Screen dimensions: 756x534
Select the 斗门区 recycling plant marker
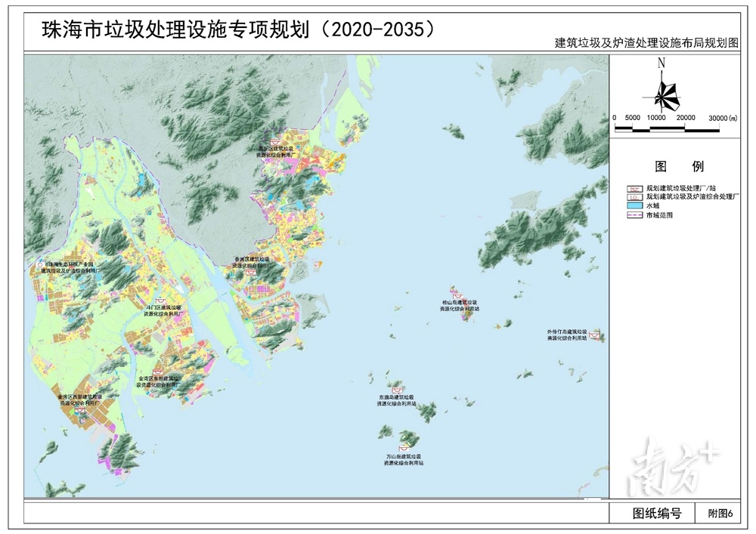click(159, 301)
